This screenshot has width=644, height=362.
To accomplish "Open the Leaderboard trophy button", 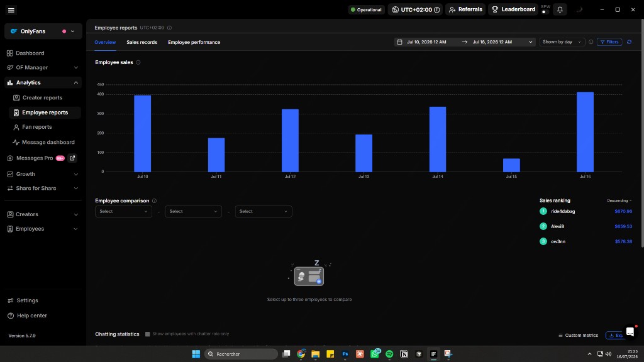I will pos(513,9).
